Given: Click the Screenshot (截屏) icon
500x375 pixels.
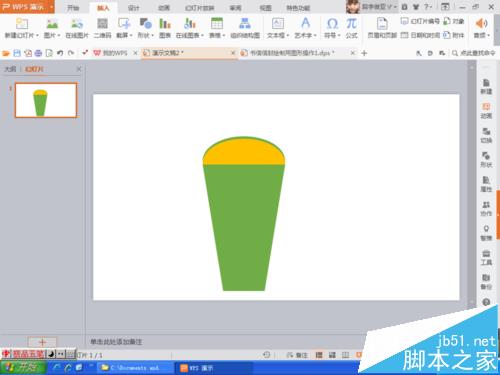Looking at the screenshot, I should pyautogui.click(x=124, y=24).
